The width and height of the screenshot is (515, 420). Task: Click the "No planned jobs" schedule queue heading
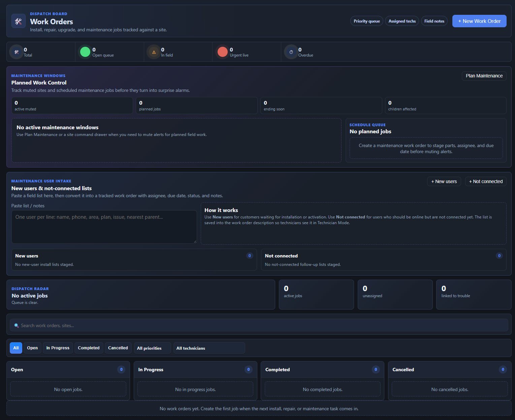pos(371,132)
